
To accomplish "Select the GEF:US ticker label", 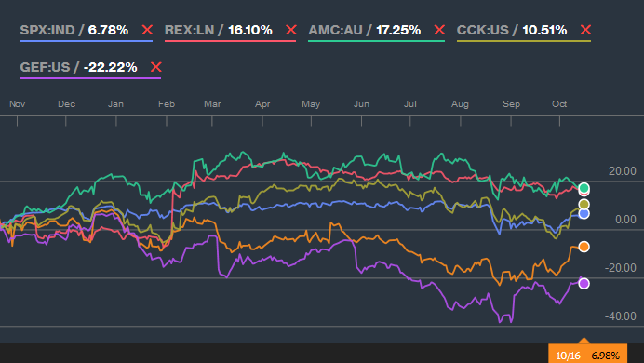I will (46, 67).
